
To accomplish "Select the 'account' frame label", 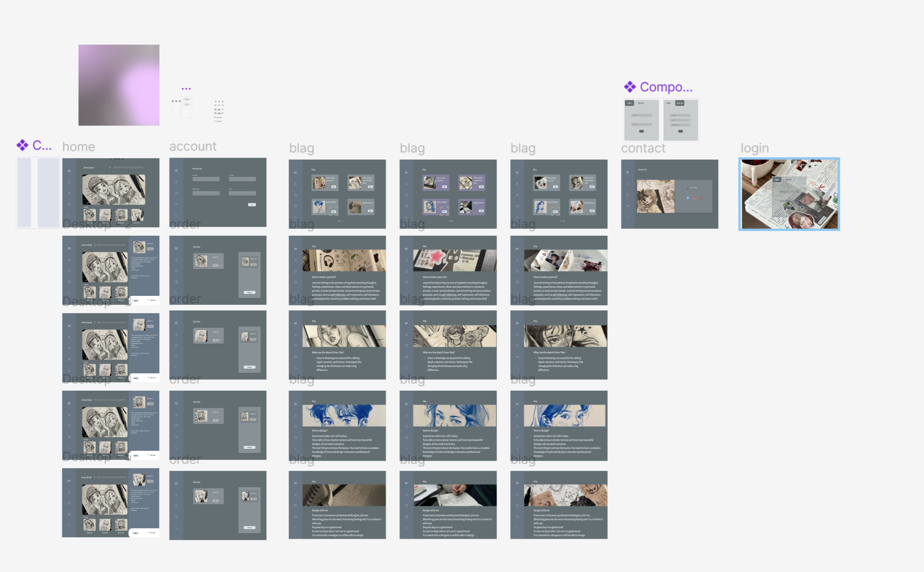I will (193, 146).
